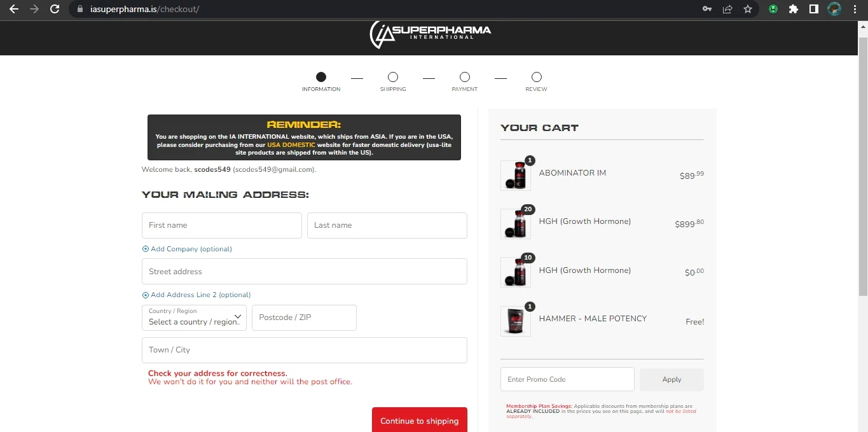Click Add Company (optional) link
Viewport: 868px width, 432px height.
[191, 249]
